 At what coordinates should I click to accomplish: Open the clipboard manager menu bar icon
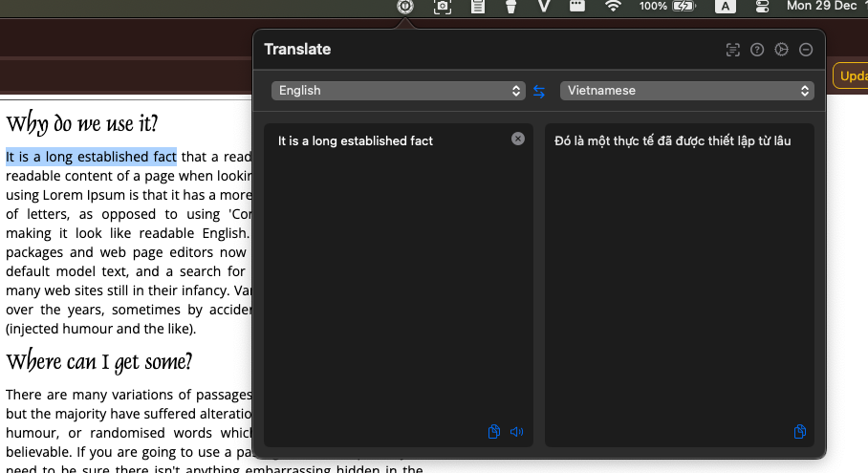(x=478, y=6)
